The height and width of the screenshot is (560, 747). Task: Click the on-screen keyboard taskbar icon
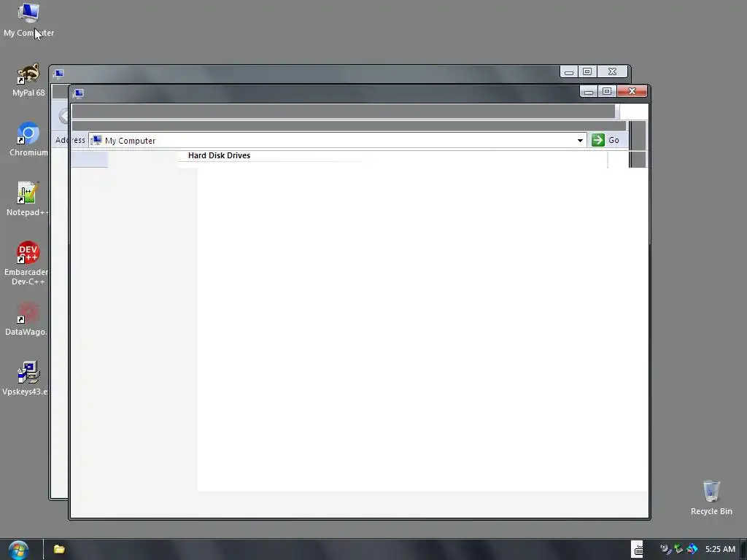(x=638, y=549)
